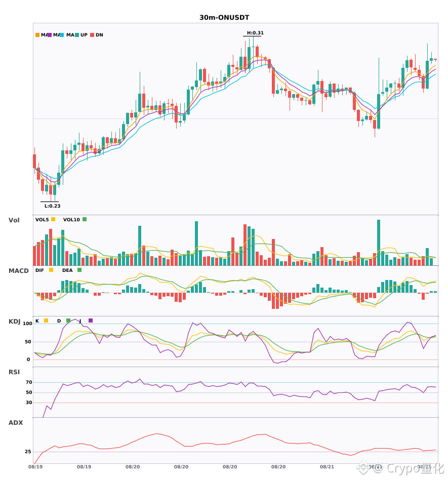
Task: Select the teal UP legend swatch
Action: [x=77, y=35]
